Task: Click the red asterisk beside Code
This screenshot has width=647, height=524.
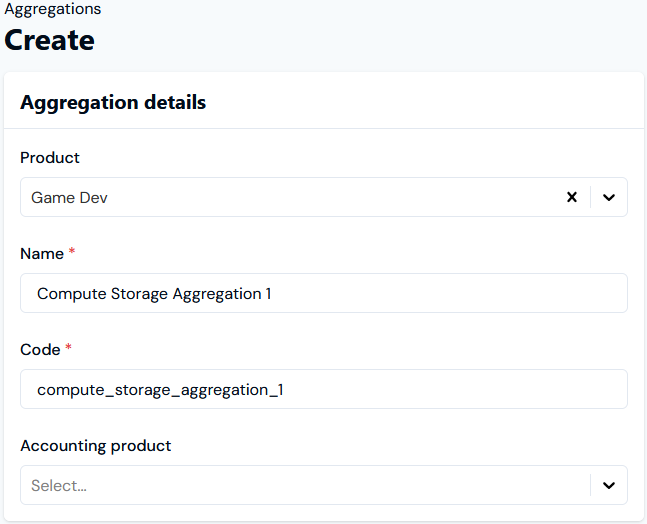Action: coord(68,347)
